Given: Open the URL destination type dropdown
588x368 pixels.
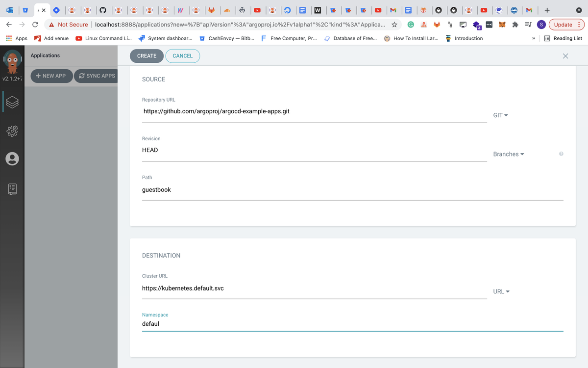Looking at the screenshot, I should tap(501, 291).
